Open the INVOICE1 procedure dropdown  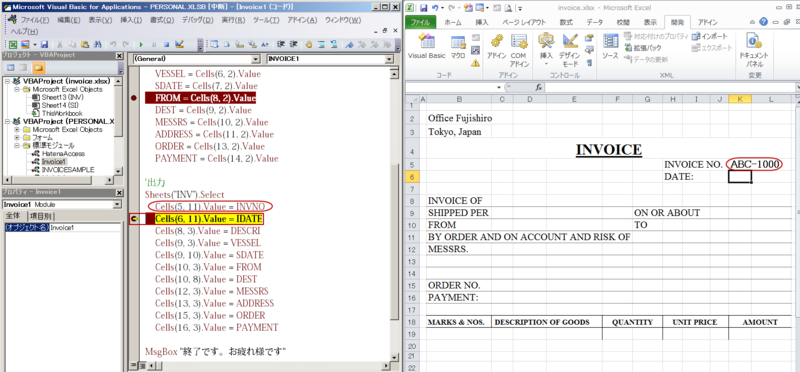coord(390,59)
